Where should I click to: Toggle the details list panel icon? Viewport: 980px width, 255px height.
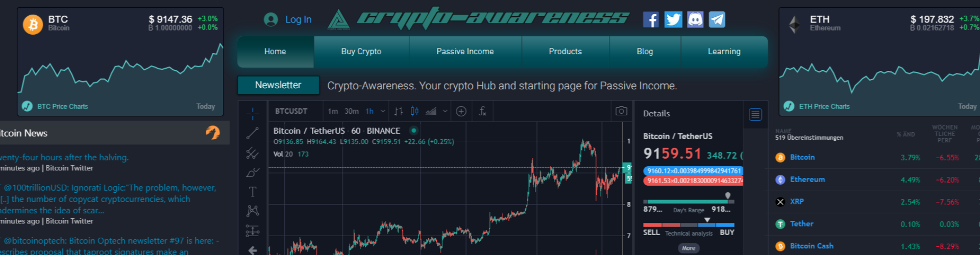[x=755, y=114]
